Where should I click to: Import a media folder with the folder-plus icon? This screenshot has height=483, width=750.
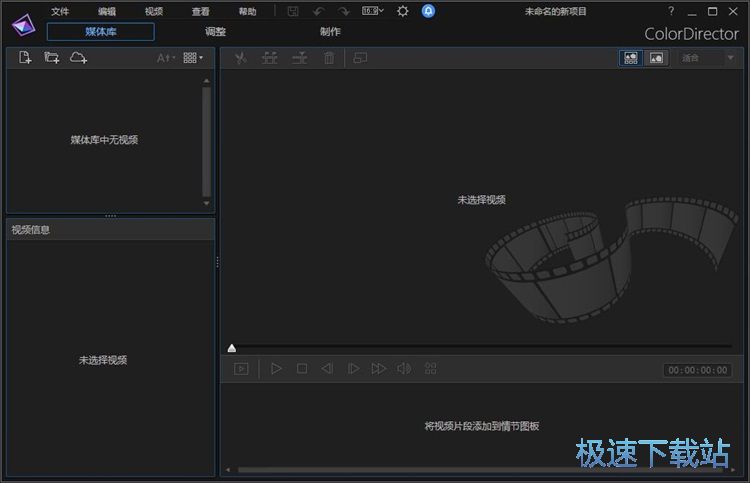(52, 58)
